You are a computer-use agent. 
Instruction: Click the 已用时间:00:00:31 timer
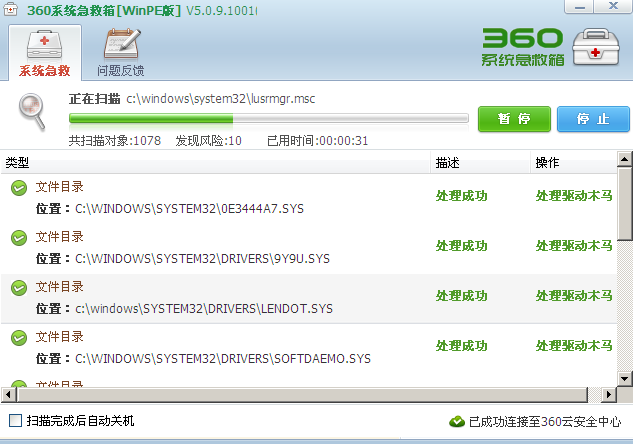318,140
